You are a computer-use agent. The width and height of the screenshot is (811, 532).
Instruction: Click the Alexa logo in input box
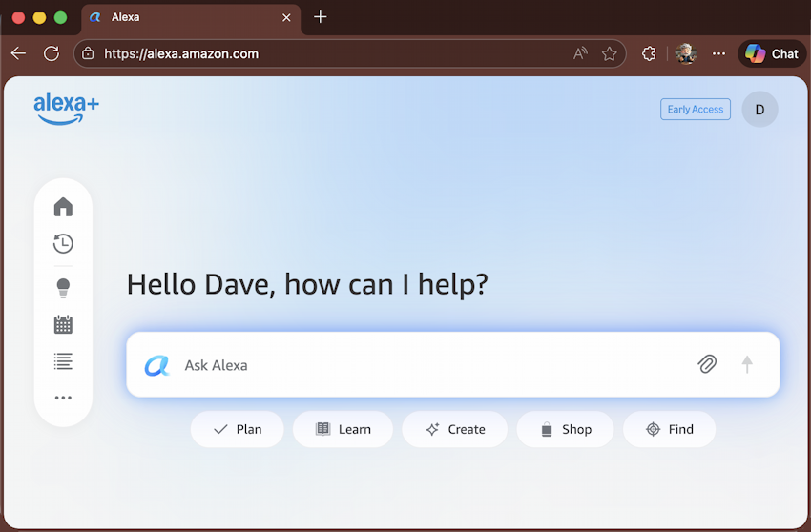pos(157,365)
